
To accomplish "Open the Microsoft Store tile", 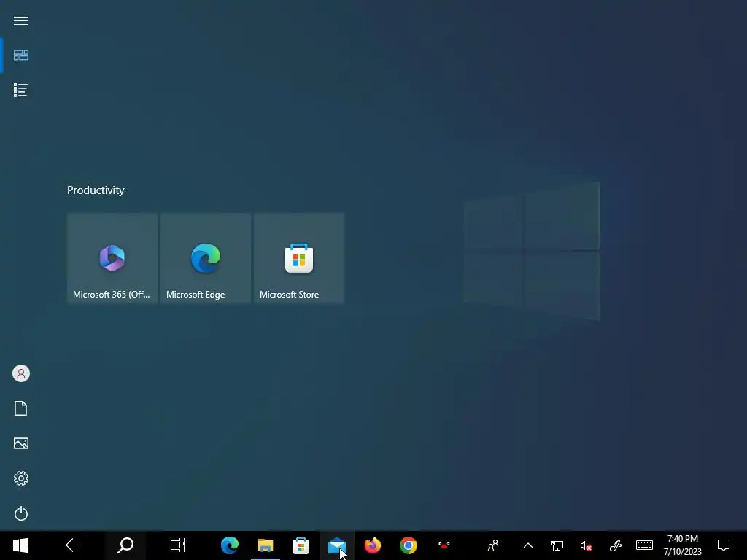I will pos(299,258).
